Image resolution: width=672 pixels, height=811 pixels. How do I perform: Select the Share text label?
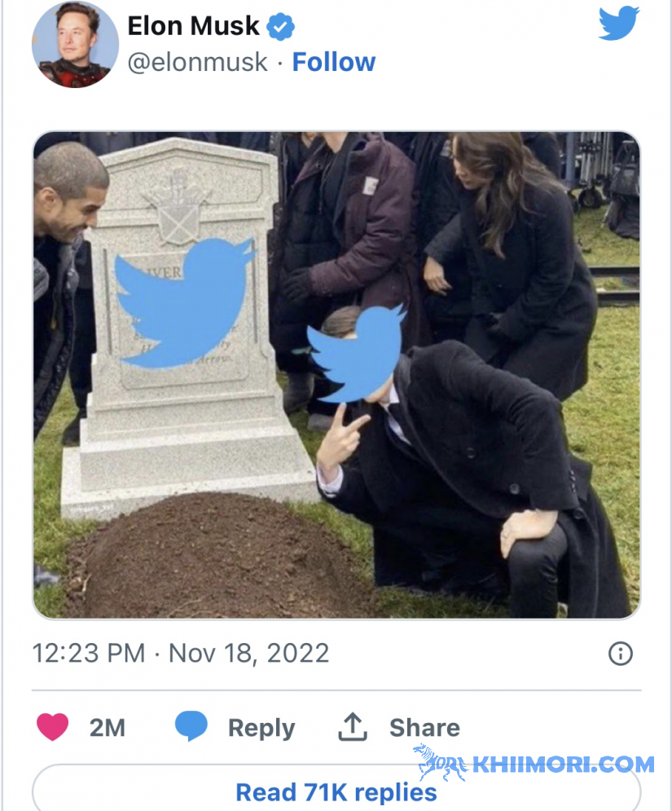point(425,728)
